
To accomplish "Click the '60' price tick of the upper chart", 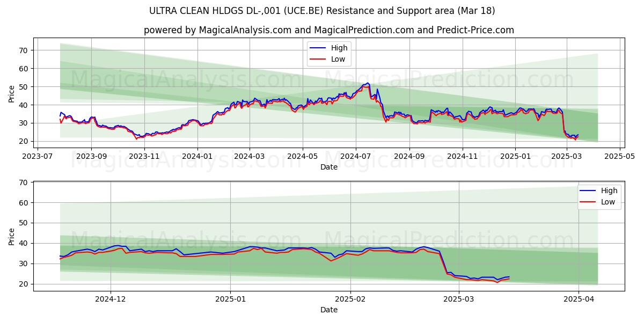I will (25, 69).
